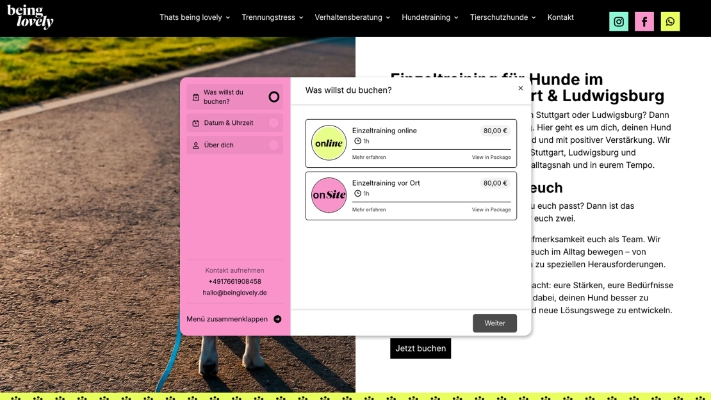Click the being lovely logo
711x400 pixels.
[x=30, y=17]
